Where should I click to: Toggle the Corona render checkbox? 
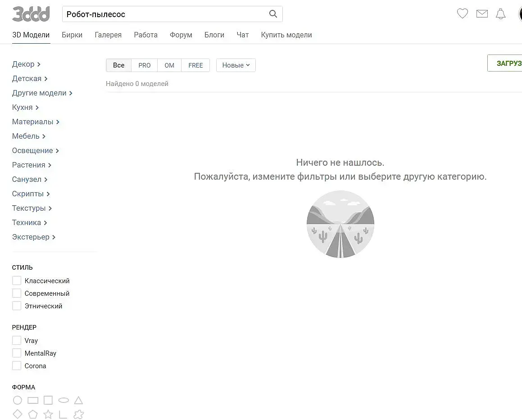click(17, 366)
